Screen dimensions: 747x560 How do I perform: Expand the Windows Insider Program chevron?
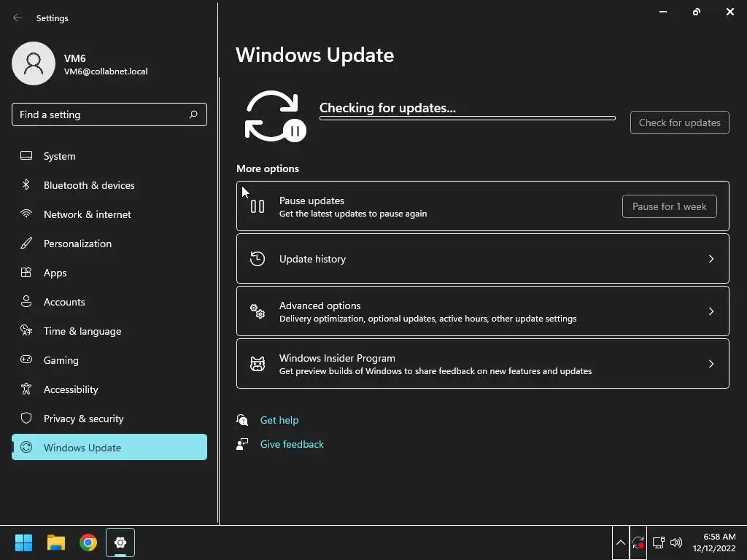point(711,364)
